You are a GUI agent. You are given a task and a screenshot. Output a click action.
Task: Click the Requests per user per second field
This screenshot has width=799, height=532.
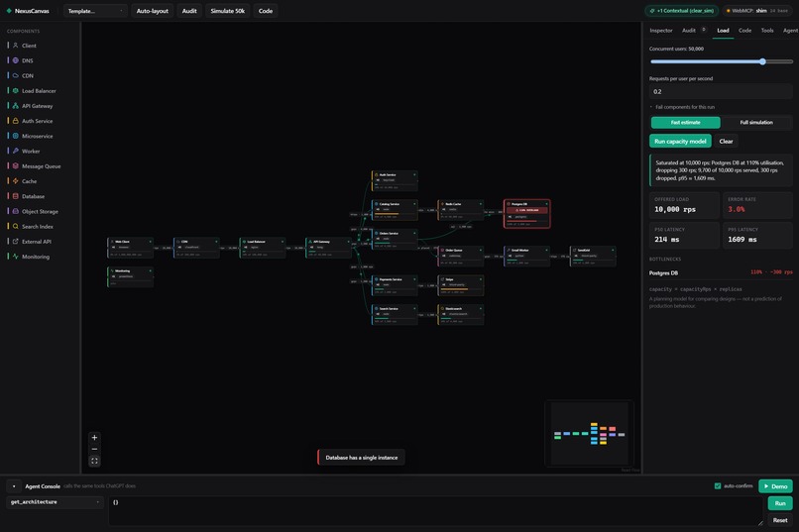(x=721, y=91)
